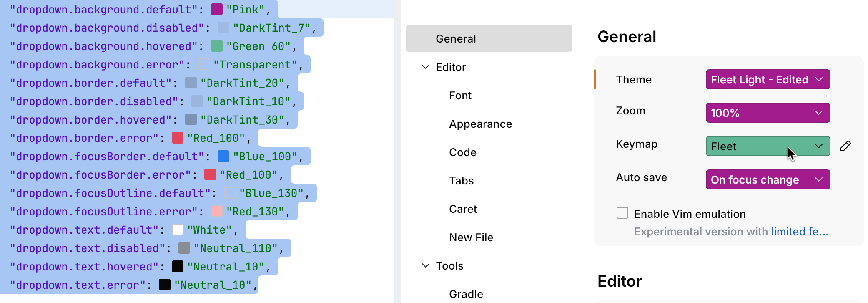Open the Code settings page
This screenshot has width=868, height=303.
[x=463, y=152]
